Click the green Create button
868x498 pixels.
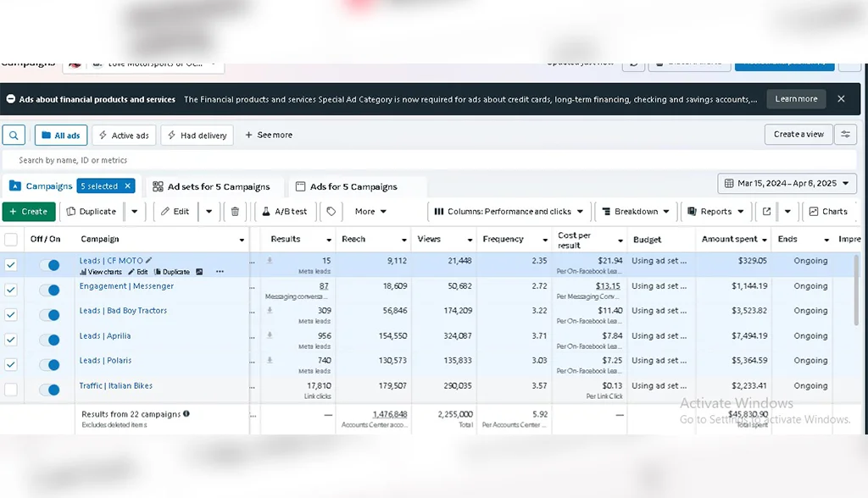click(29, 212)
